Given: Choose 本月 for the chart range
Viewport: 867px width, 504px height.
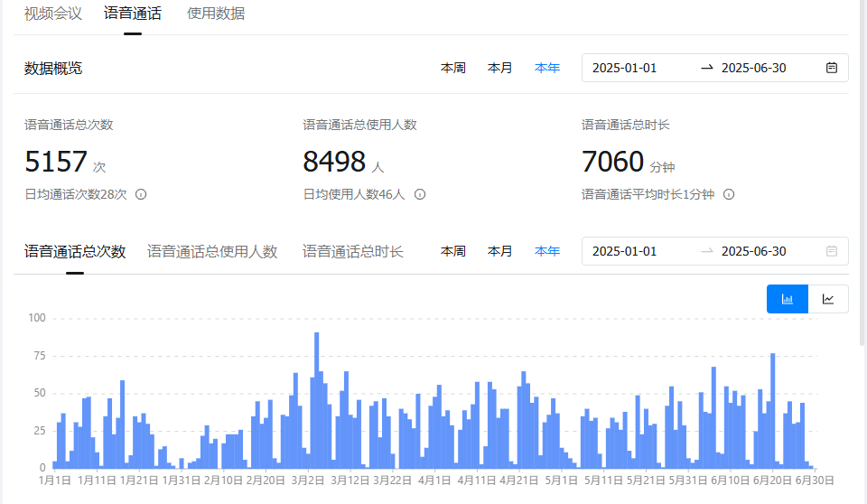Looking at the screenshot, I should [x=499, y=251].
